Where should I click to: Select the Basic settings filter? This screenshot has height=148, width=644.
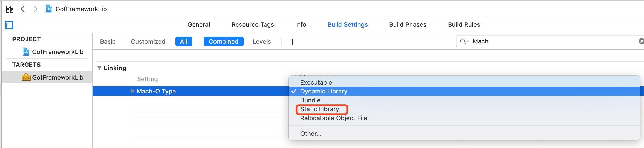(108, 41)
